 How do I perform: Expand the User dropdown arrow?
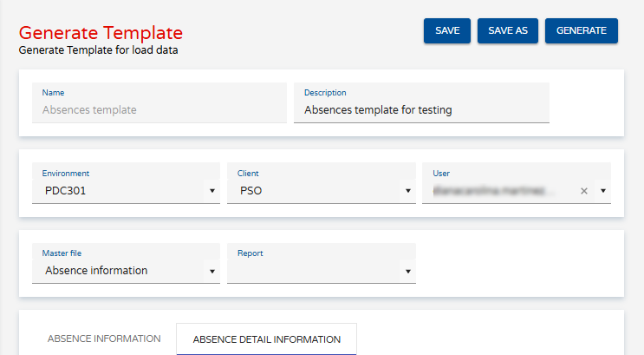pos(603,191)
